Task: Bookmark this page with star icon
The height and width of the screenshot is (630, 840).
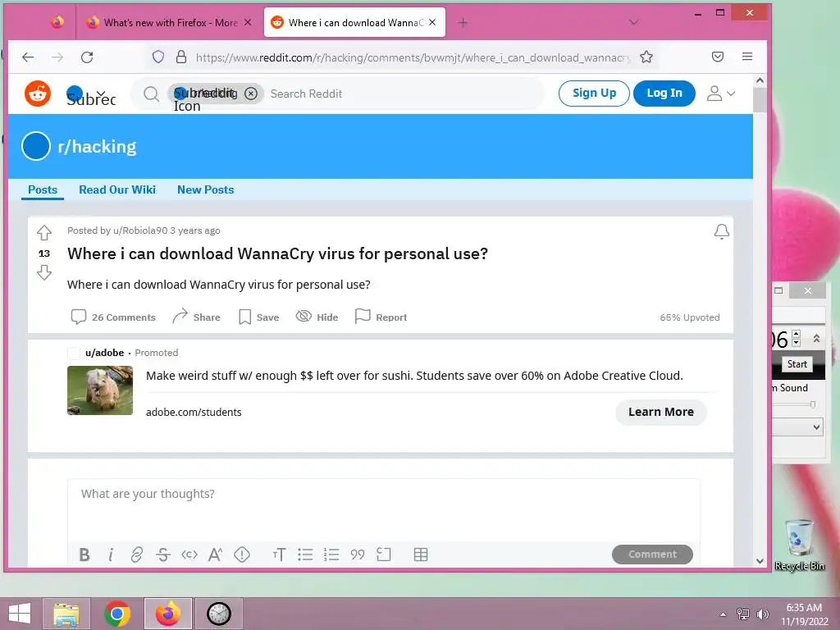Action: click(646, 57)
